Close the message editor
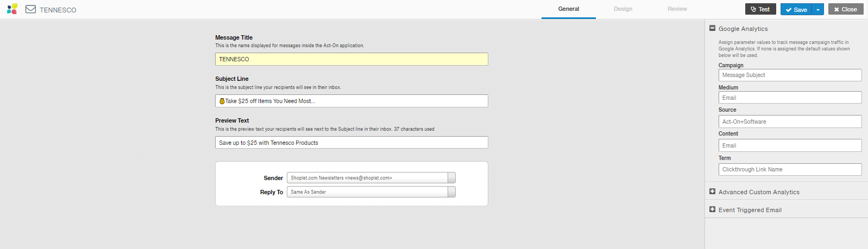868x249 pixels. point(845,9)
